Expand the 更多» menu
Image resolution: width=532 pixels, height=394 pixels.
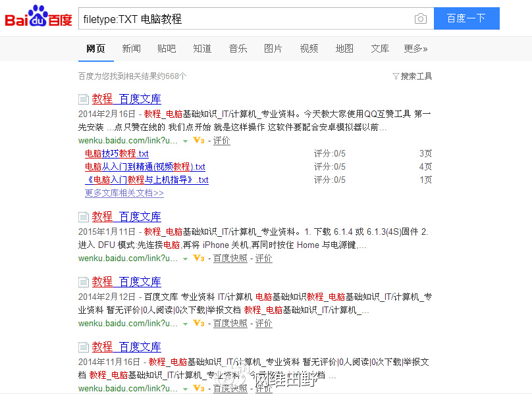[415, 49]
